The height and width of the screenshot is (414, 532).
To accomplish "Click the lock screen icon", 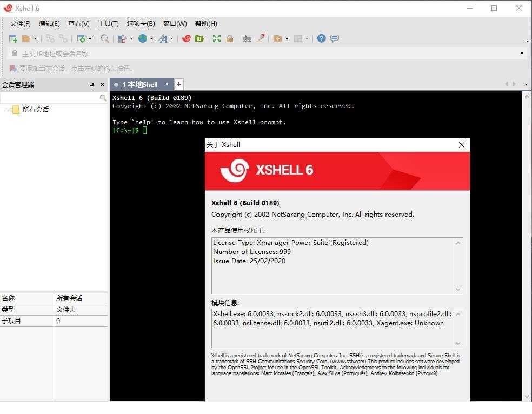I will [230, 39].
